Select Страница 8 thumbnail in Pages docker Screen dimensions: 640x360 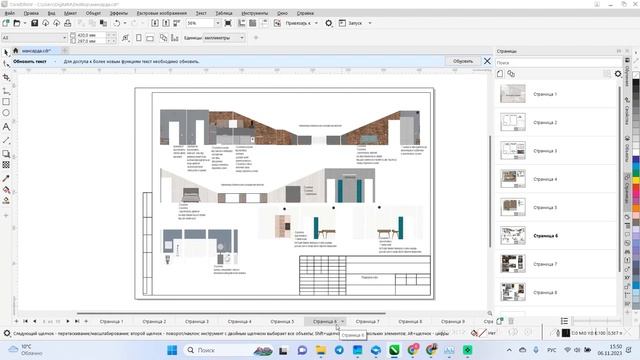(513, 292)
